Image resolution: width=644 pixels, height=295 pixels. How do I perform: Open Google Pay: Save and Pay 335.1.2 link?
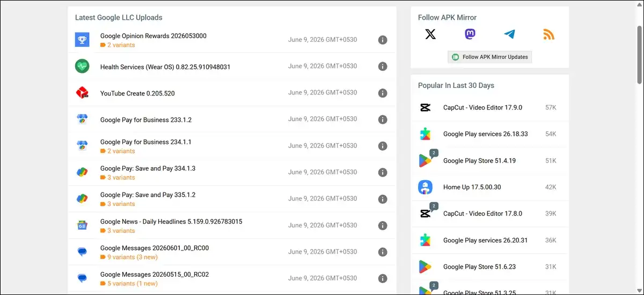pos(148,195)
